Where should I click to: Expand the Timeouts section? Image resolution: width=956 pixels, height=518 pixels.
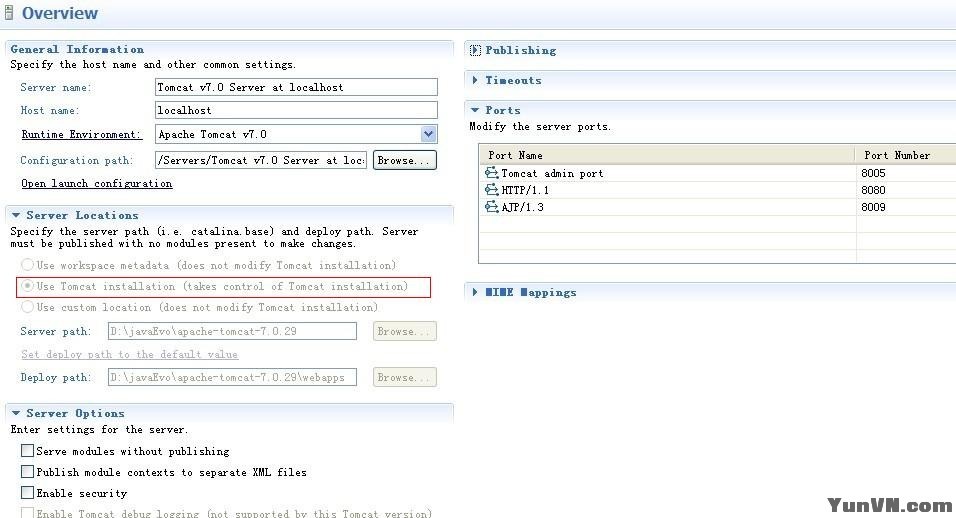click(x=475, y=80)
